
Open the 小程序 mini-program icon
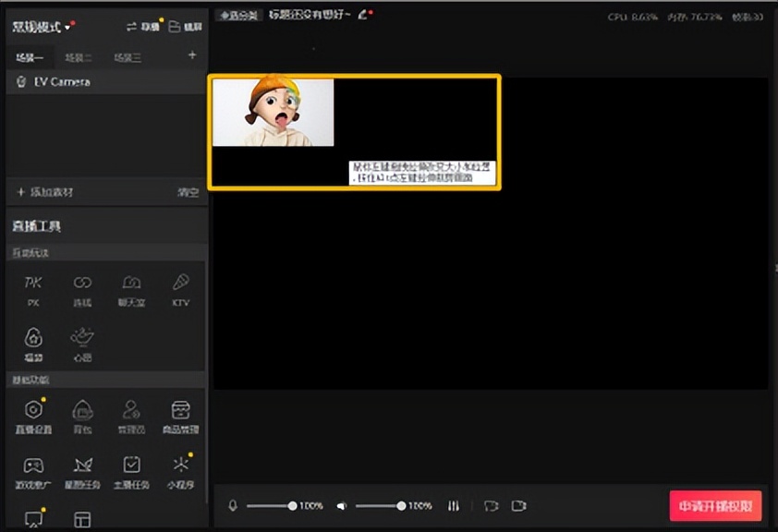pos(181,469)
